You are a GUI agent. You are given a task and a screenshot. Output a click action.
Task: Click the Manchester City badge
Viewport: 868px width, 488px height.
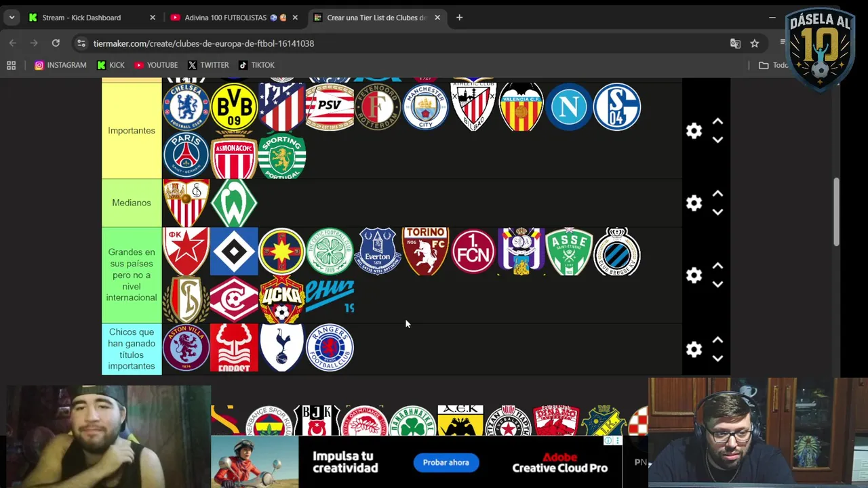[425, 106]
